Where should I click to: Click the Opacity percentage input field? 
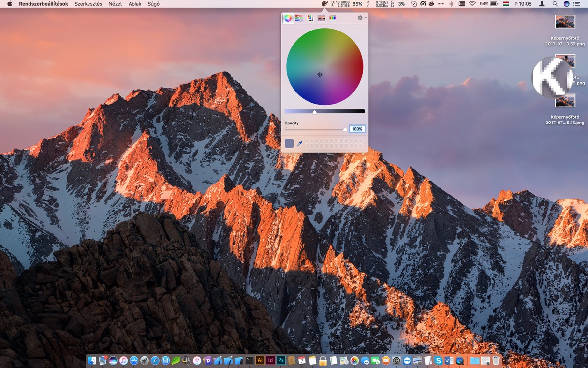point(357,129)
